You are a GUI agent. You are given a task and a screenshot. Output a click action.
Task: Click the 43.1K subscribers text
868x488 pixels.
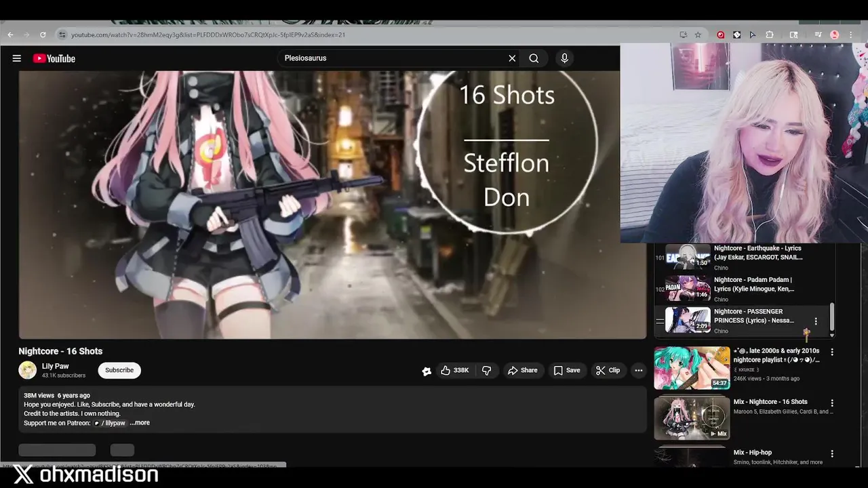pyautogui.click(x=64, y=375)
